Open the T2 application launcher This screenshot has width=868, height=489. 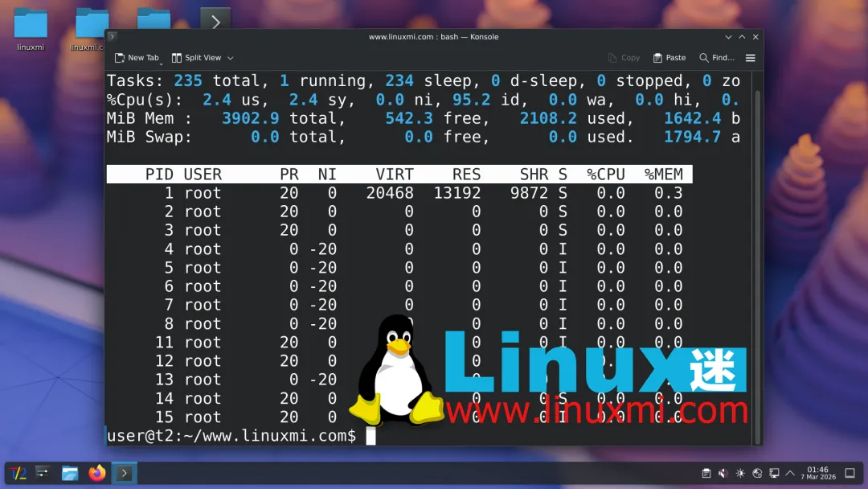coord(18,473)
